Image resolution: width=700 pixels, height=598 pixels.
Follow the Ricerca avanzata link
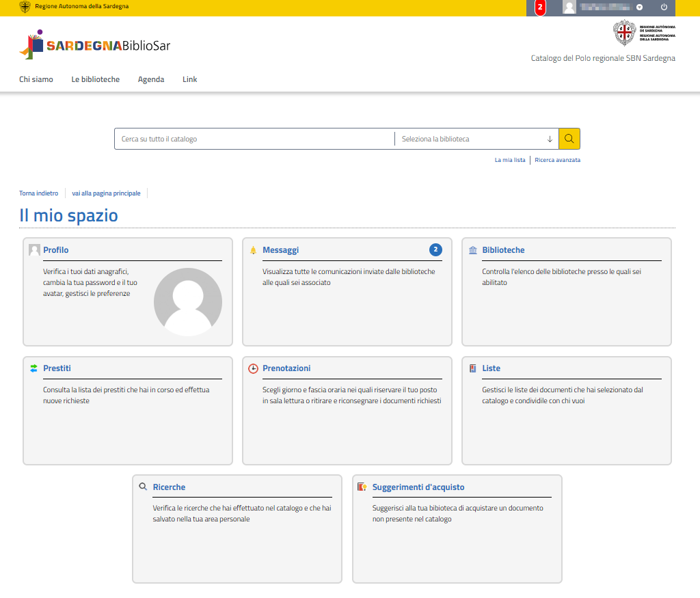coord(557,160)
